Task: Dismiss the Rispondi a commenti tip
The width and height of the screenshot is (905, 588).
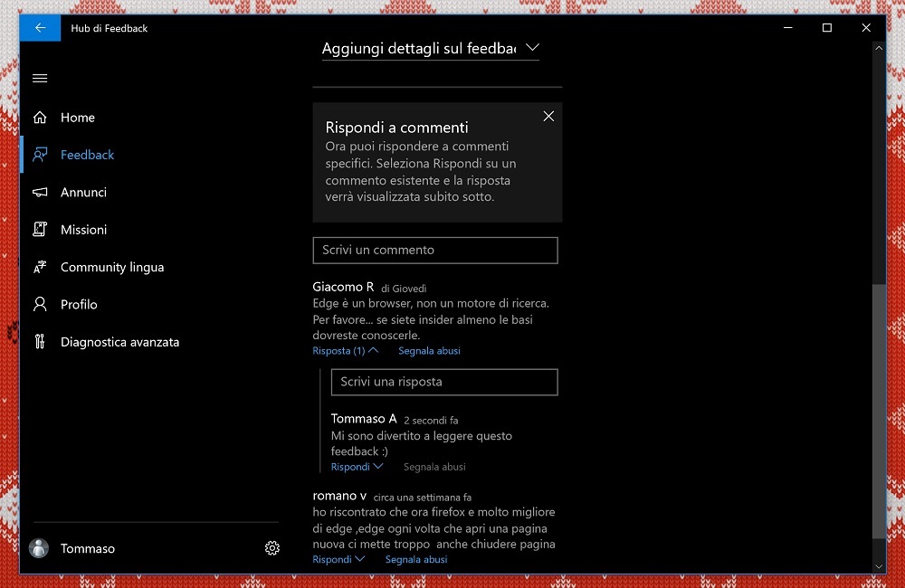Action: (x=548, y=117)
